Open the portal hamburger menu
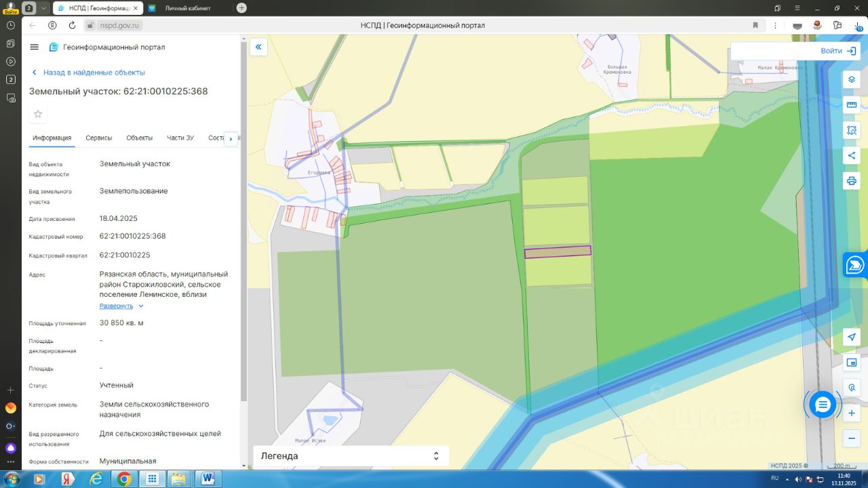This screenshot has width=868, height=488. (x=35, y=47)
